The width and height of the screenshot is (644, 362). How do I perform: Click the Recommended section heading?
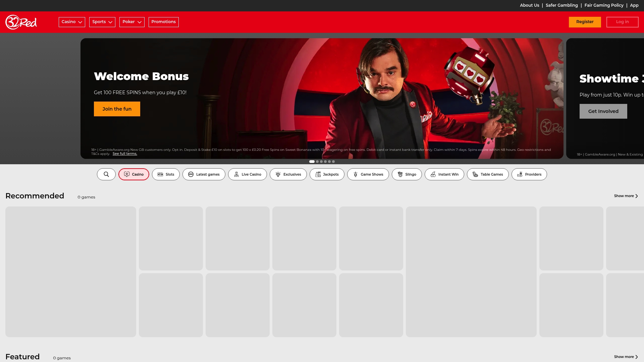point(35,196)
